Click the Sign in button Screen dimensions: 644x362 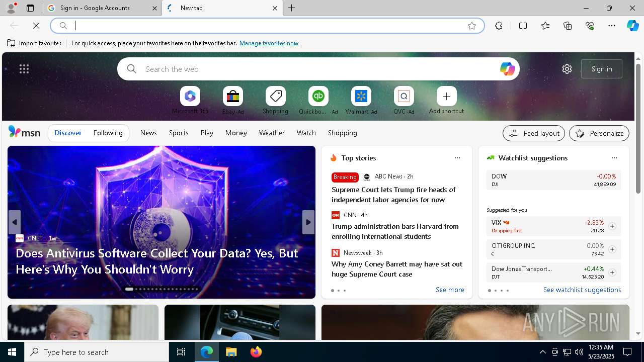click(602, 69)
